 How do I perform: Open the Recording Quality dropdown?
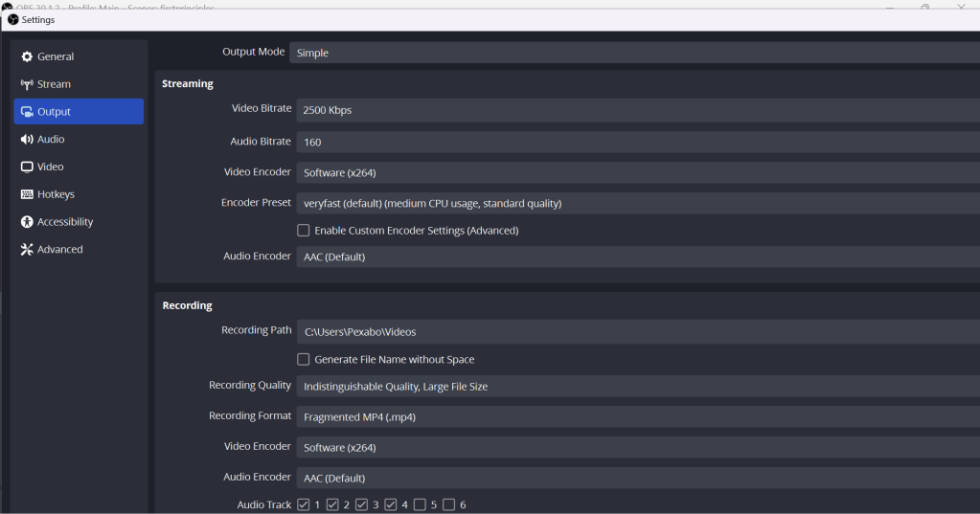(638, 386)
